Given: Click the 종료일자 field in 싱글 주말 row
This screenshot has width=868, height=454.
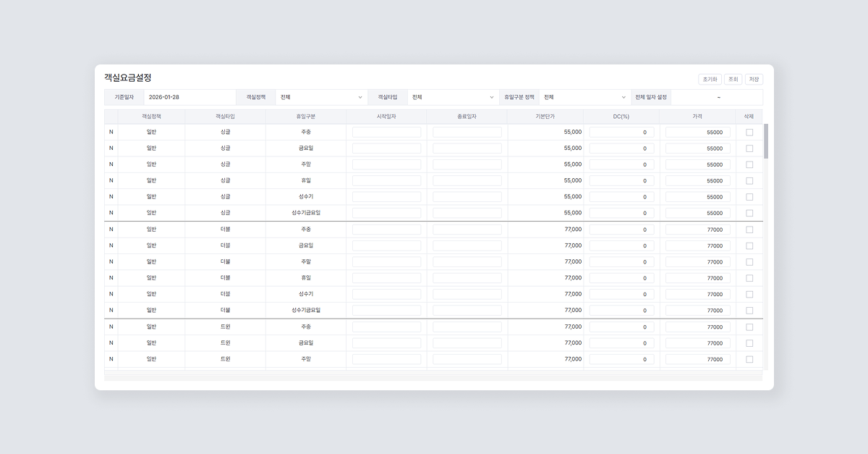Looking at the screenshot, I should coord(467,164).
